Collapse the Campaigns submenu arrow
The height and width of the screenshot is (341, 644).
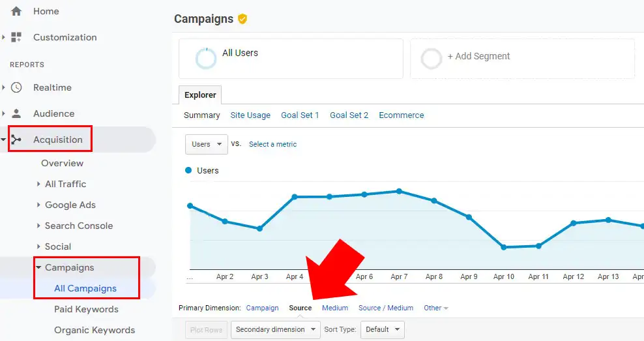pyautogui.click(x=39, y=267)
